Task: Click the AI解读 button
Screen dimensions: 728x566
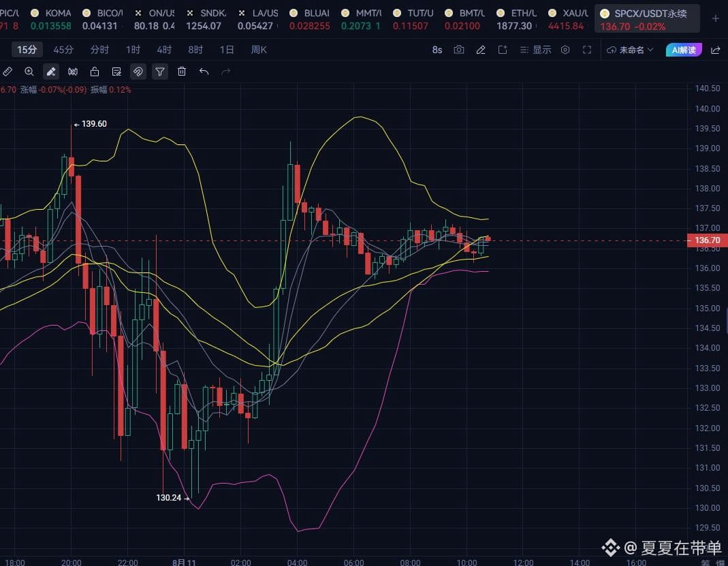Action: (x=684, y=50)
